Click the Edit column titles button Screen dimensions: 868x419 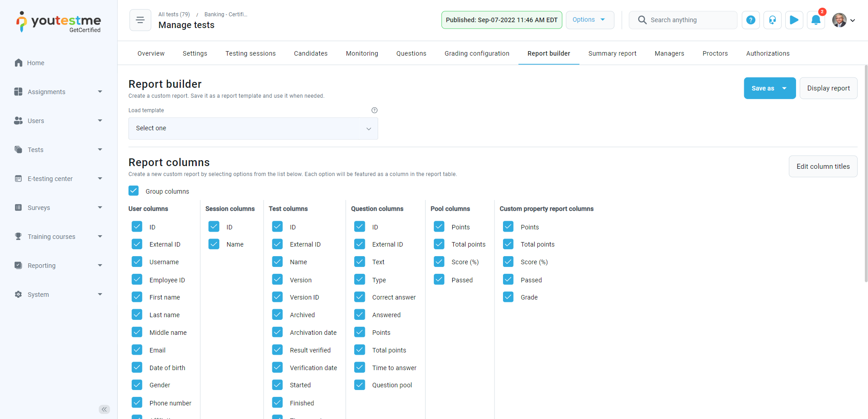tap(823, 167)
